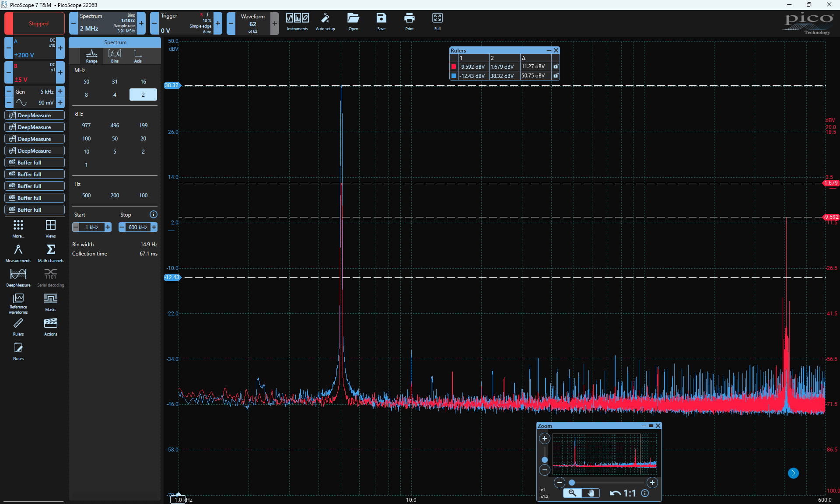Open Serial decoding
This screenshot has height=504, width=840.
tap(51, 278)
